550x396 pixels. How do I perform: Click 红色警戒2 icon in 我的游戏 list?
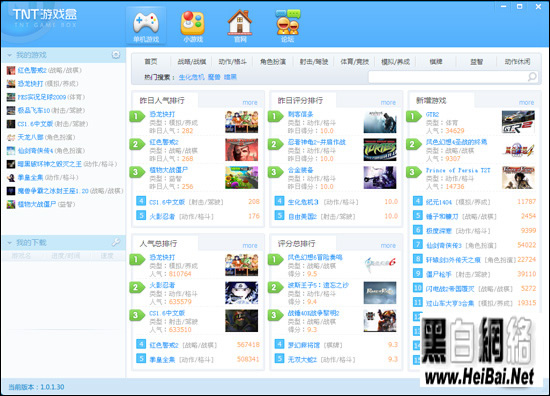click(11, 70)
